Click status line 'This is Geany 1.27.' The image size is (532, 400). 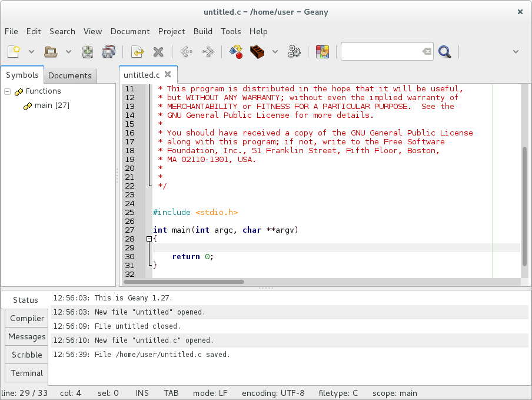(x=289, y=298)
